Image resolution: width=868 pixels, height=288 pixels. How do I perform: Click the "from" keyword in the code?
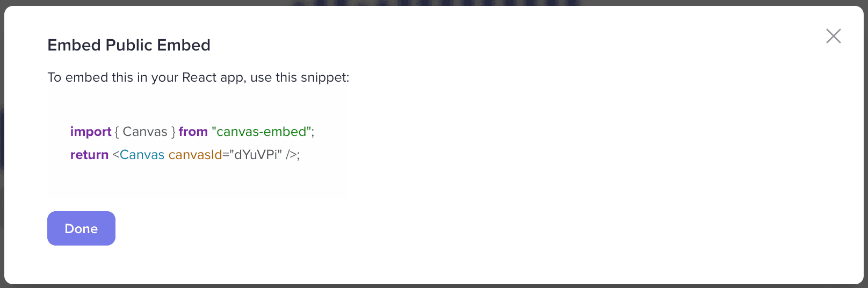click(x=193, y=132)
